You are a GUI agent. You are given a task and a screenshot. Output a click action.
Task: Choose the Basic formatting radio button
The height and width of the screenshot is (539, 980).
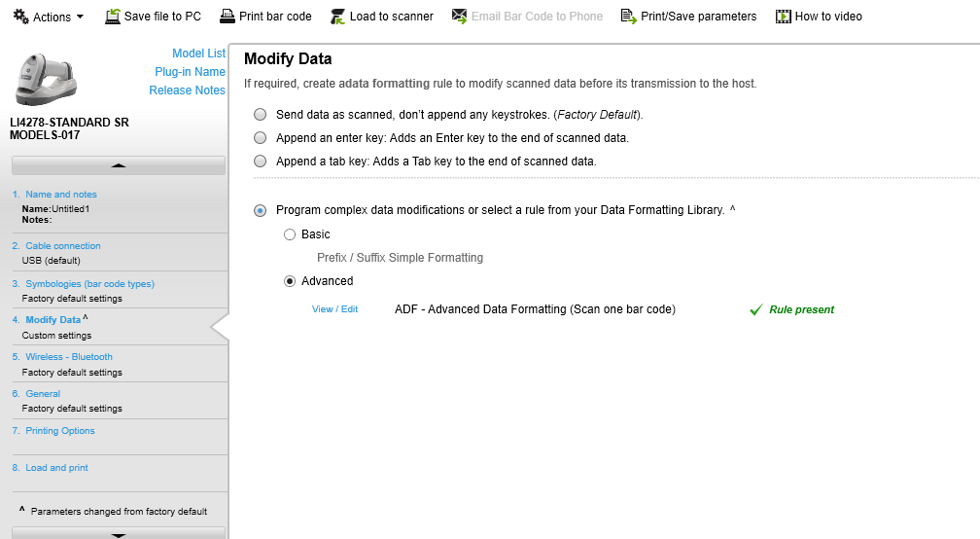(290, 234)
